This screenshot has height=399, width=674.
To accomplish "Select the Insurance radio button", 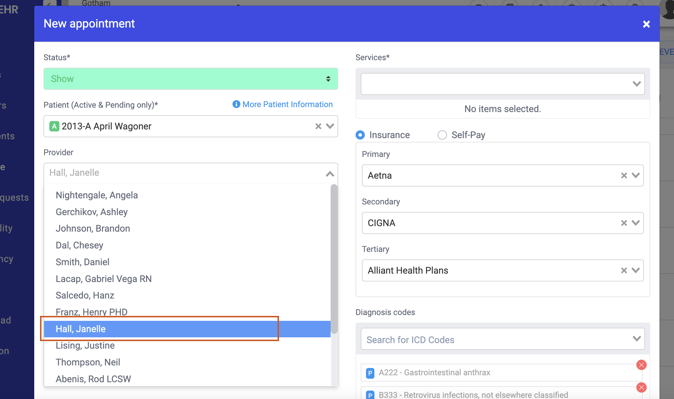I will (x=360, y=135).
